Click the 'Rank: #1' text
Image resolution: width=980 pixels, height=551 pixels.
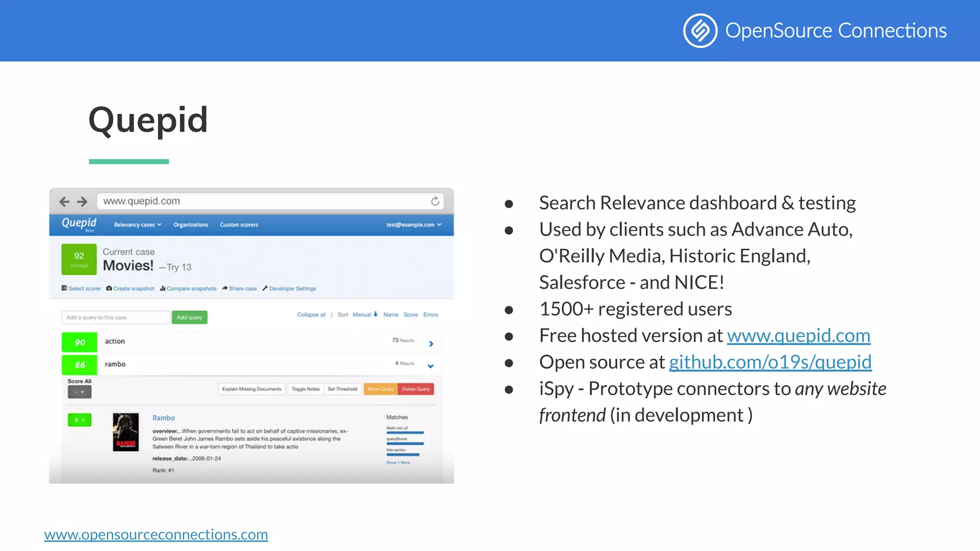tap(163, 470)
